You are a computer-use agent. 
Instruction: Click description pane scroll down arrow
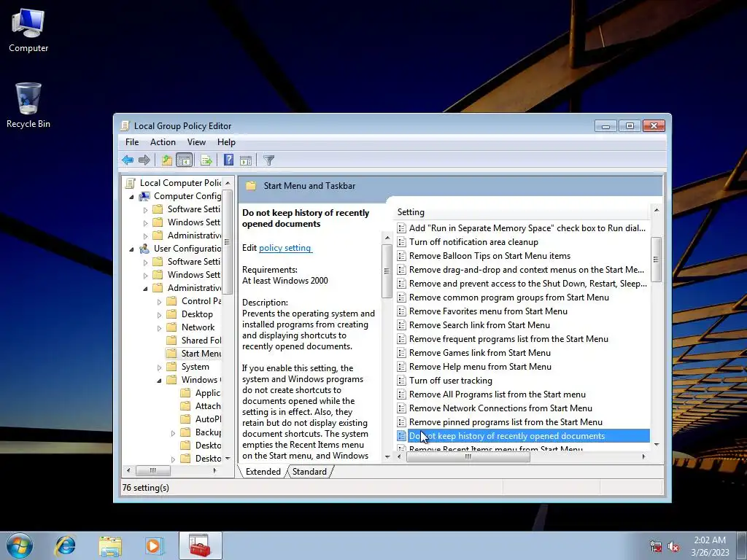[387, 456]
